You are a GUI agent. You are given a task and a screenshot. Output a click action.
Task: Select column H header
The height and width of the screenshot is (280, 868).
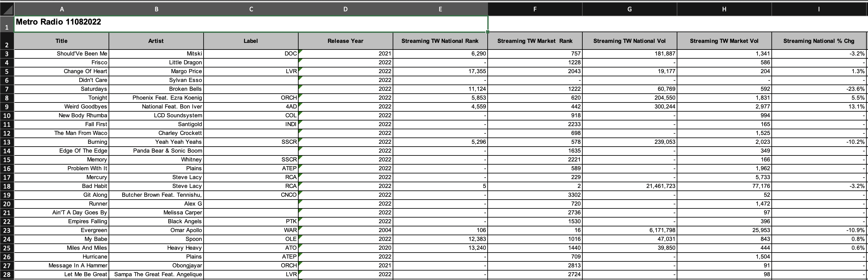tap(724, 9)
